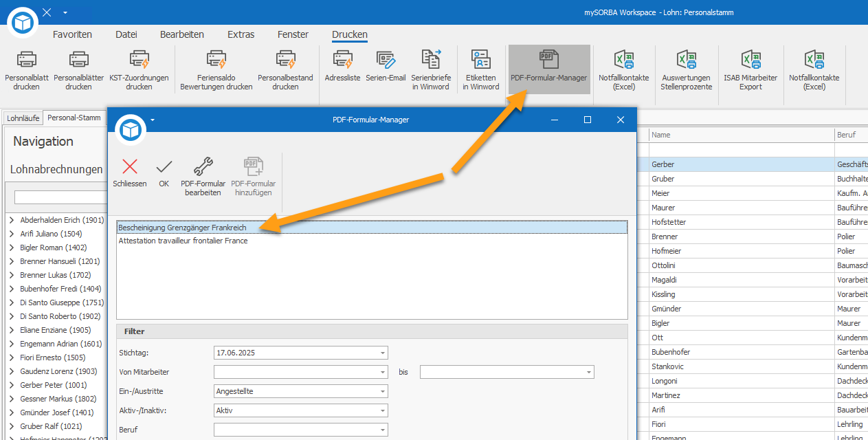Run ISAB Mitarbeiter Export
The width and height of the screenshot is (868, 440).
[750, 69]
